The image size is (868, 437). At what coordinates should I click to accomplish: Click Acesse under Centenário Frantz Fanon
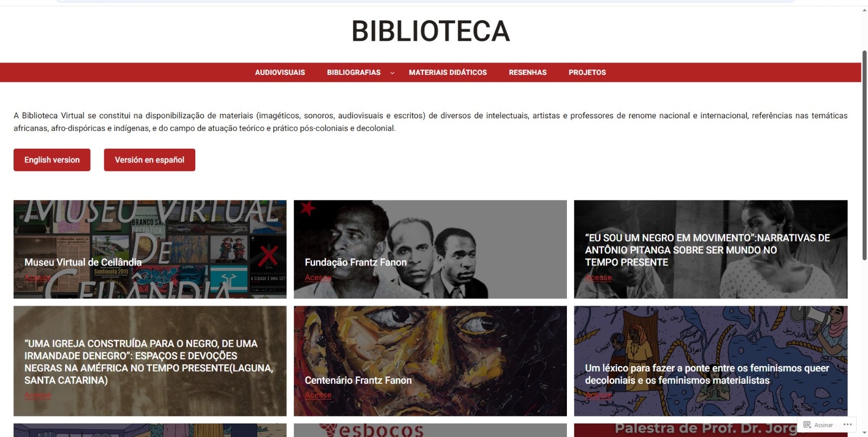click(x=318, y=395)
